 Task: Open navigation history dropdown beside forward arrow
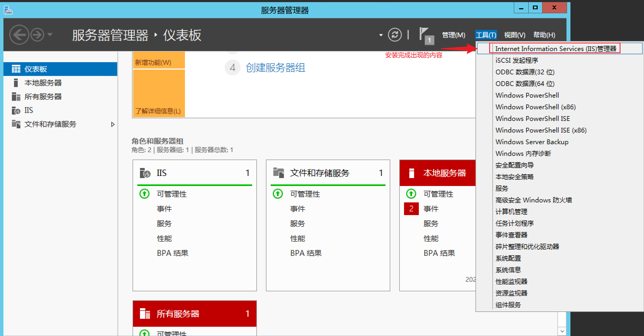50,34
